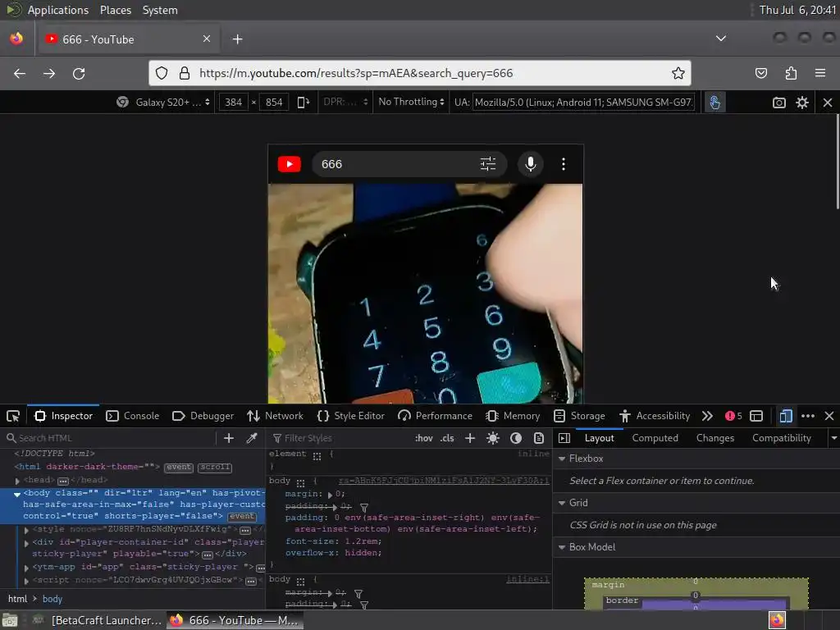Select an iframe as target document
This screenshot has height=630, width=840.
tap(756, 416)
